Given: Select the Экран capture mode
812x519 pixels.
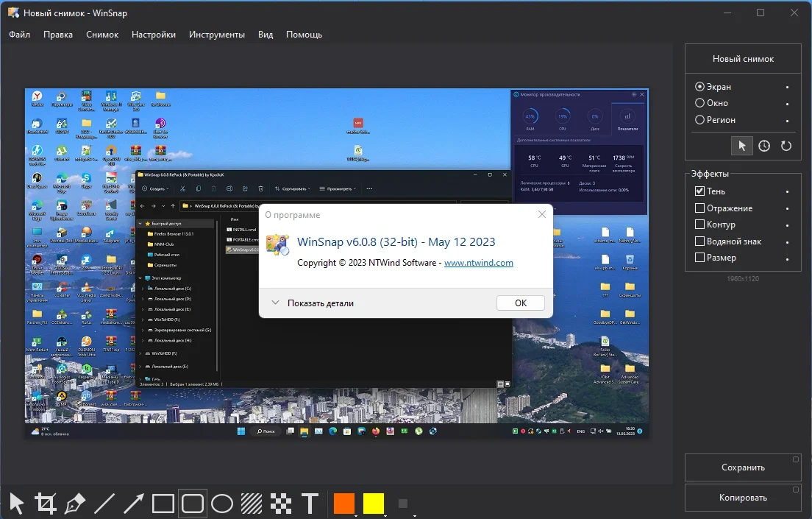Looking at the screenshot, I should click(x=713, y=87).
